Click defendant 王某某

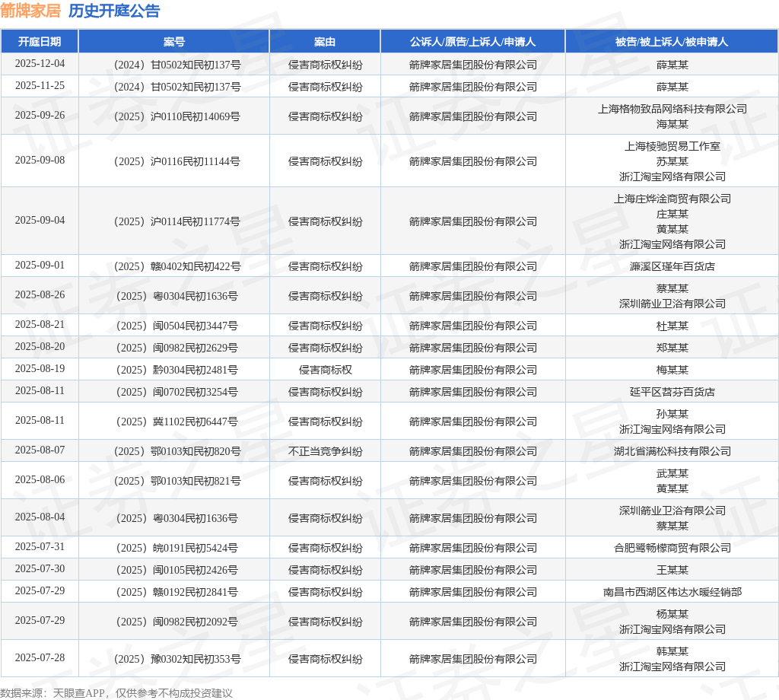(672, 570)
